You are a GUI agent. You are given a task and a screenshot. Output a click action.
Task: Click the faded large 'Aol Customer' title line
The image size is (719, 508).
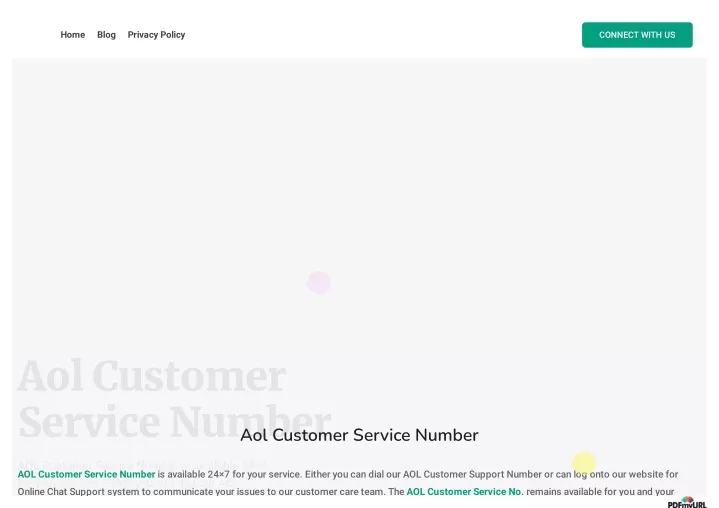click(152, 376)
